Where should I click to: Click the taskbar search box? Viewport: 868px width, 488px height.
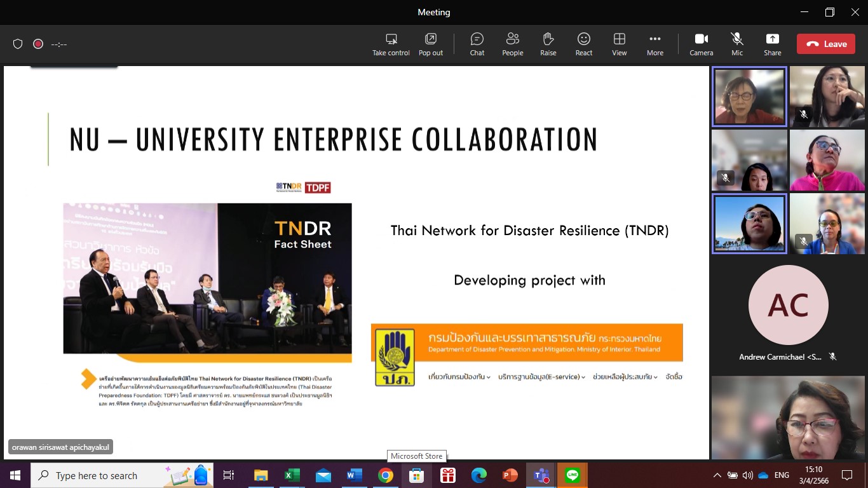122,475
